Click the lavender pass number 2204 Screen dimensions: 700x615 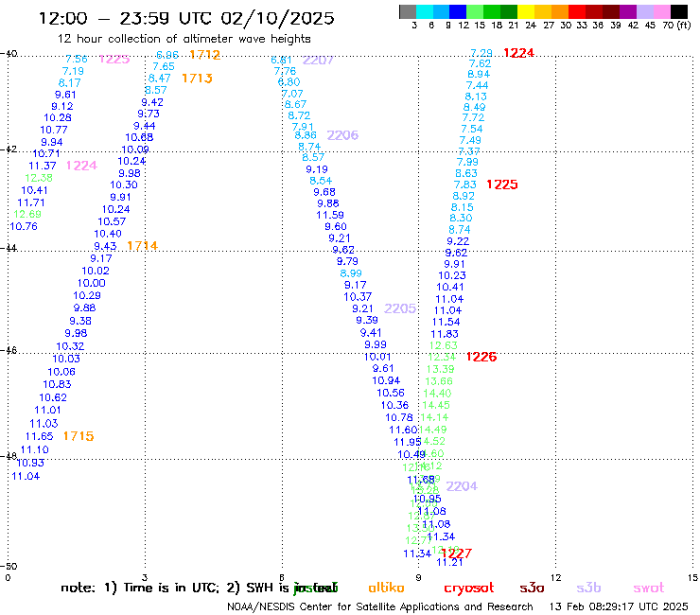click(x=462, y=486)
